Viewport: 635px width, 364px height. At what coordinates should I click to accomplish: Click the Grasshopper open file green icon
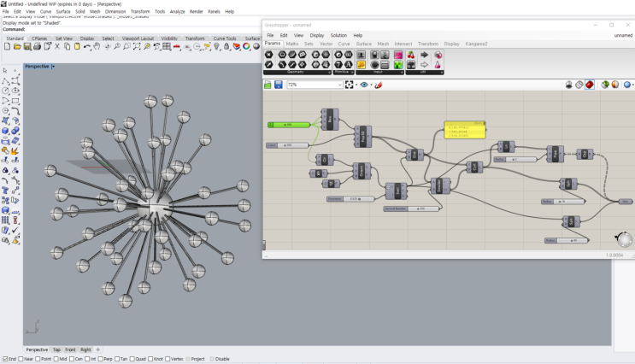pyautogui.click(x=268, y=85)
